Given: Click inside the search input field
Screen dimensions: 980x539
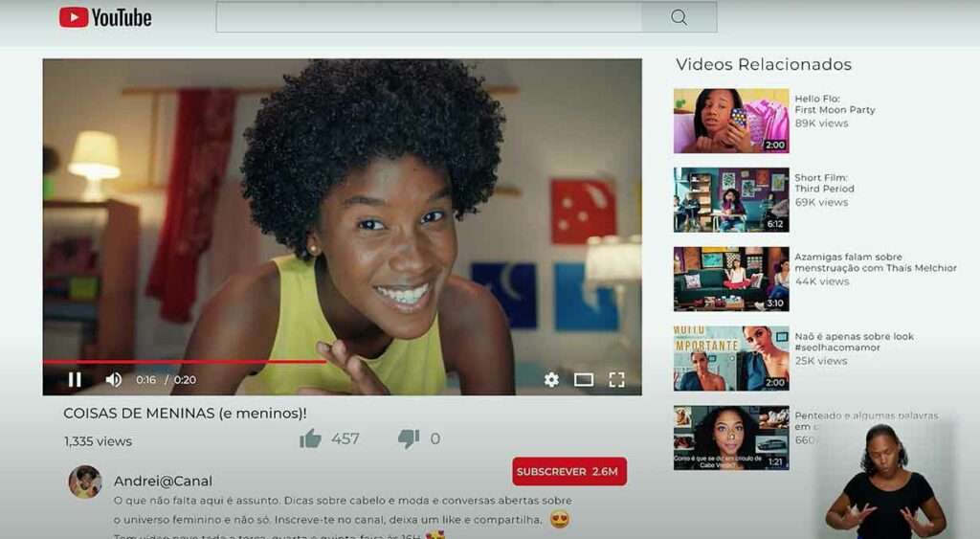Looking at the screenshot, I should (429, 17).
